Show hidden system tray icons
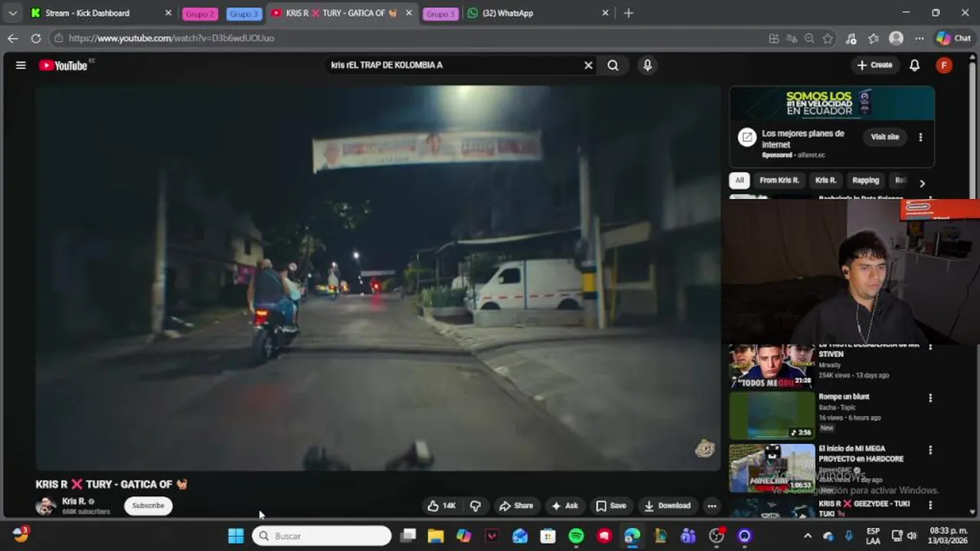The image size is (980, 551). coord(807,536)
